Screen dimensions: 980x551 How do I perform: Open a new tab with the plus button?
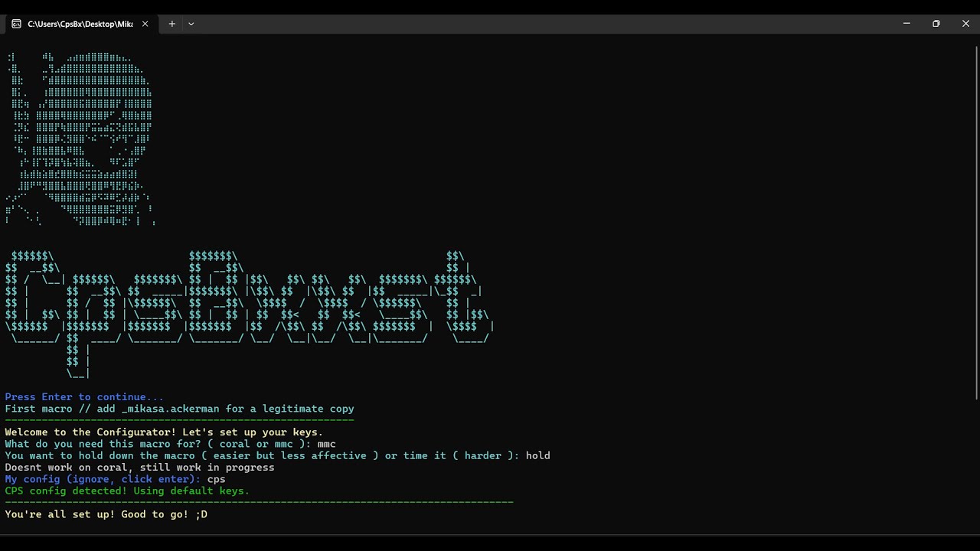(x=172, y=24)
